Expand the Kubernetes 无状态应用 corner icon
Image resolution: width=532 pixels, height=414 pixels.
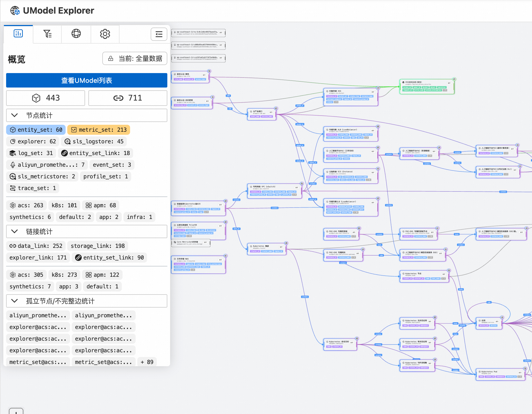pyautogui.click(x=435, y=318)
